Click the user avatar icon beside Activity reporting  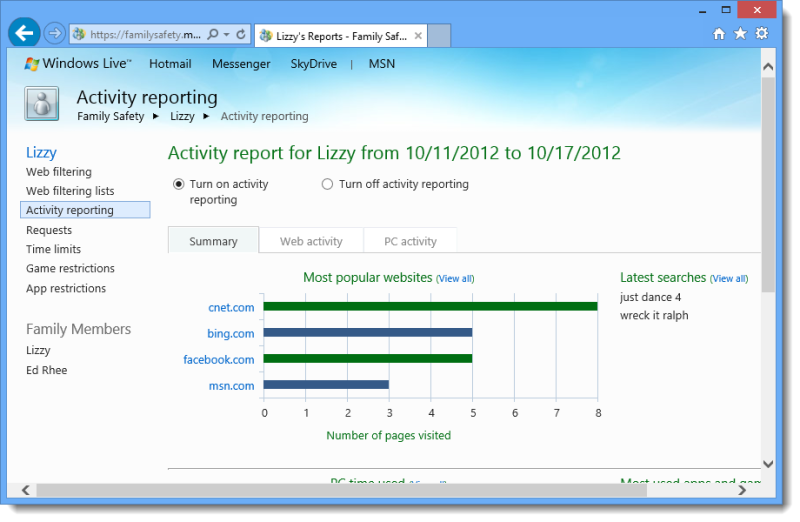[x=42, y=104]
